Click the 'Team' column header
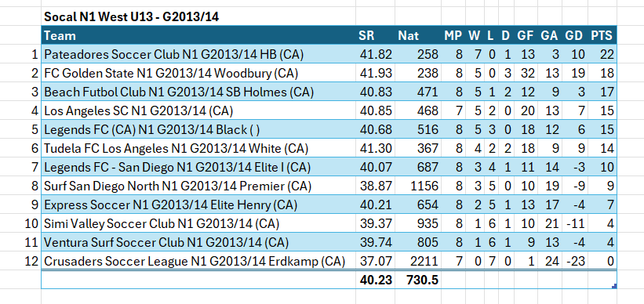Screen dimensions: 644x304 coord(198,35)
